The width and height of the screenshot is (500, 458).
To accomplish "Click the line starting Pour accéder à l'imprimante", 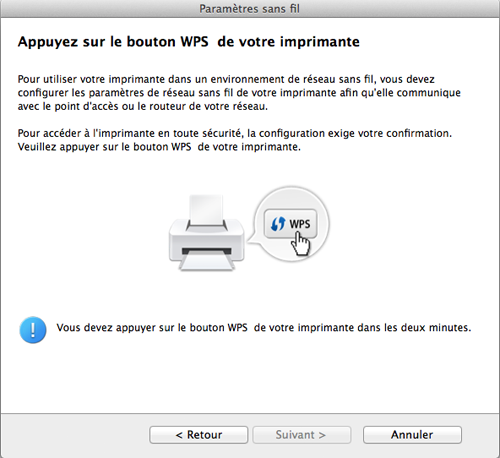I will click(x=235, y=133).
